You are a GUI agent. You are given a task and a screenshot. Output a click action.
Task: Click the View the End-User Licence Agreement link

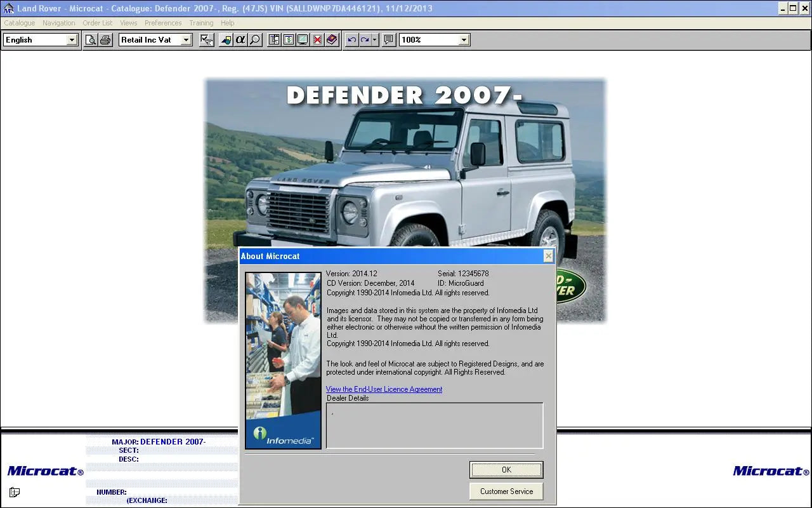384,389
